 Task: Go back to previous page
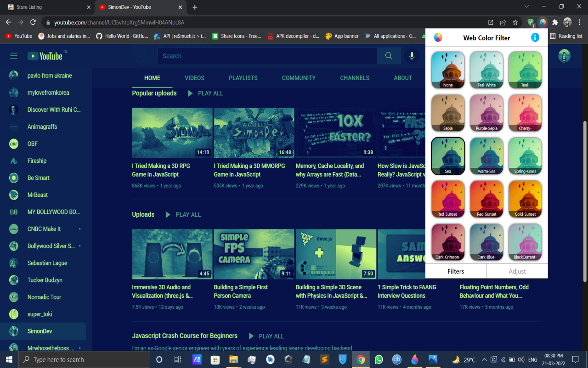tap(8, 22)
